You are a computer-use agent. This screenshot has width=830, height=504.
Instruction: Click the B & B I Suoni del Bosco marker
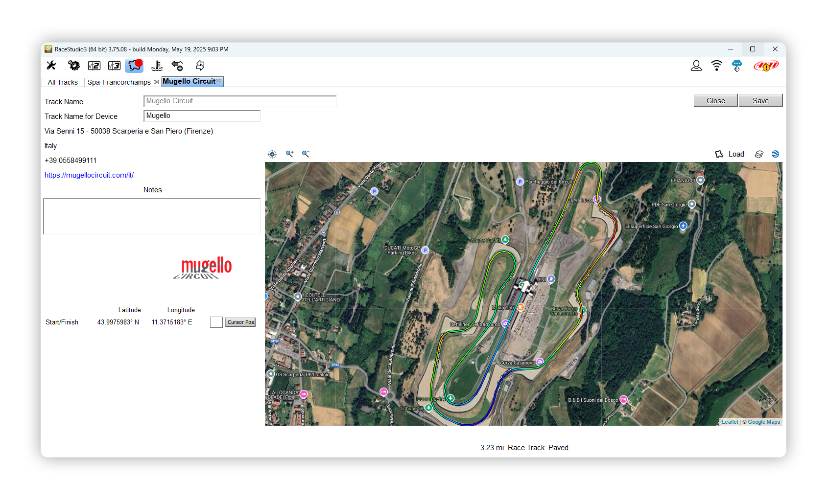pos(623,399)
